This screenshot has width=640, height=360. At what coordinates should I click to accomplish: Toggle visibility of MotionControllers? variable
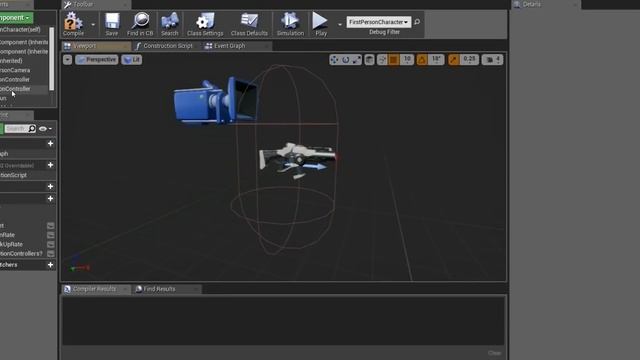click(51, 254)
